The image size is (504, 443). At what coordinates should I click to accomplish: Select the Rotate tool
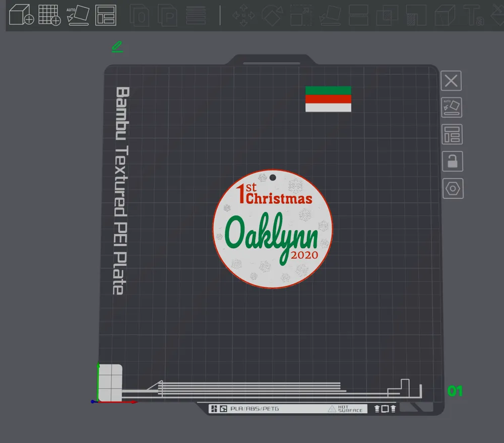[272, 15]
